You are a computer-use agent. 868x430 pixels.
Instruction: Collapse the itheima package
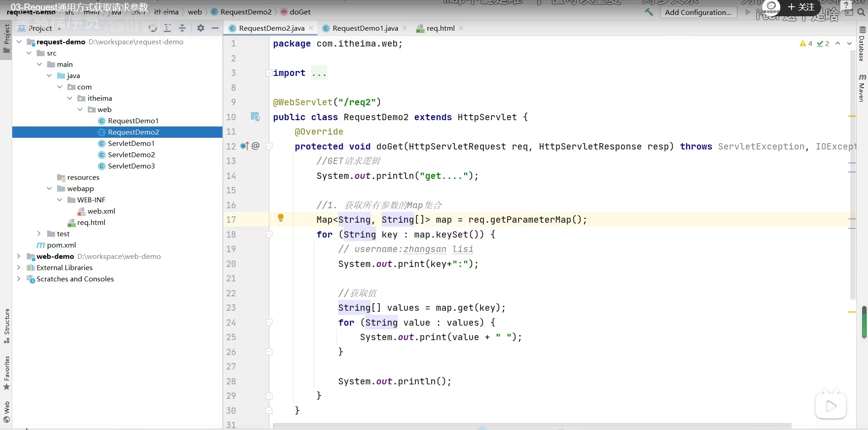(70, 98)
